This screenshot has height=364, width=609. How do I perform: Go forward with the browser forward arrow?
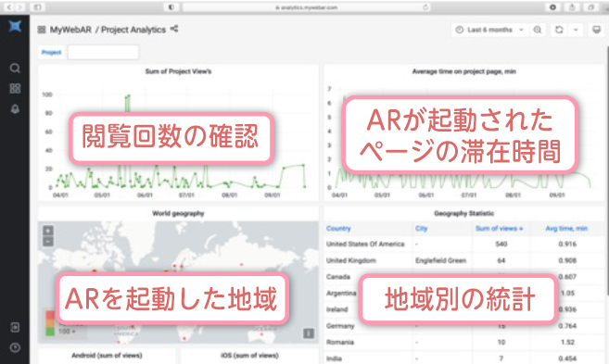pos(19,7)
